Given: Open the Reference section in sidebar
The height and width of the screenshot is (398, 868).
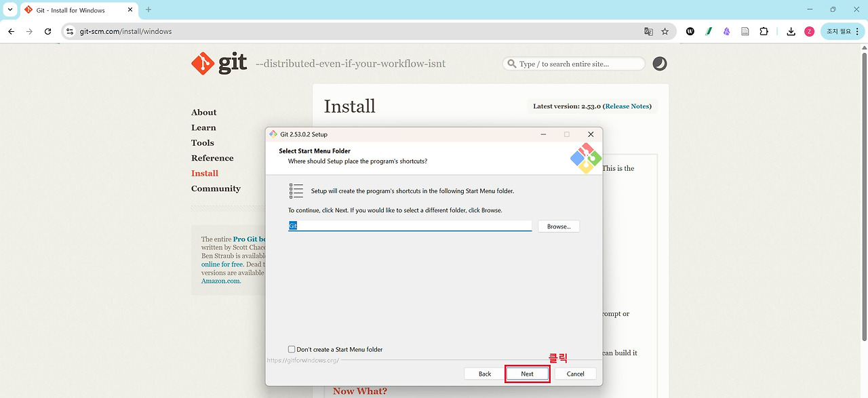Looking at the screenshot, I should click(212, 158).
